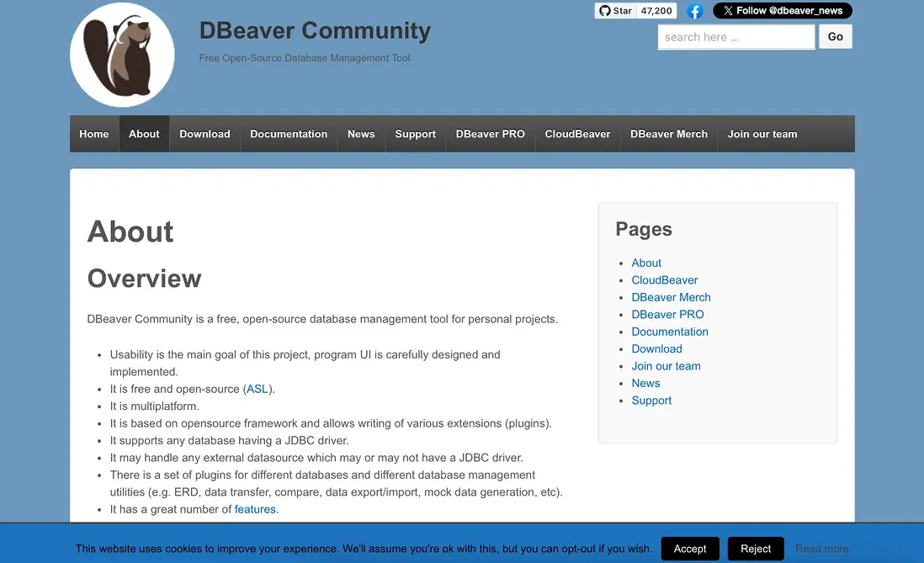Image resolution: width=924 pixels, height=563 pixels.
Task: Select About in the navigation bar
Action: tap(145, 134)
